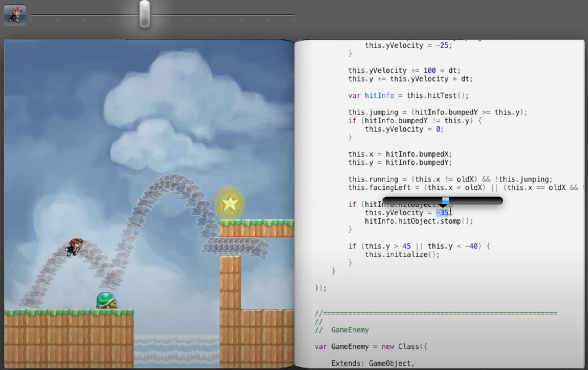Click the character avatar icon at top-left
This screenshot has height=370, width=588.
point(15,15)
